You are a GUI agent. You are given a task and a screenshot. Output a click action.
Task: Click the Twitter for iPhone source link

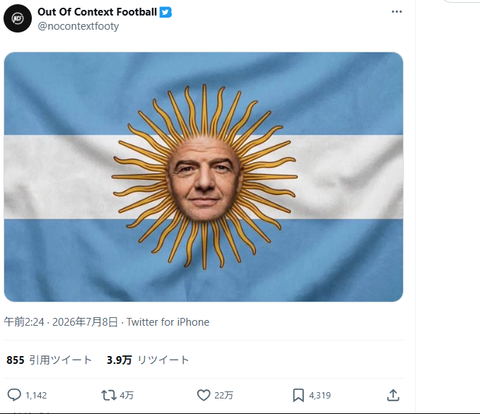click(168, 322)
